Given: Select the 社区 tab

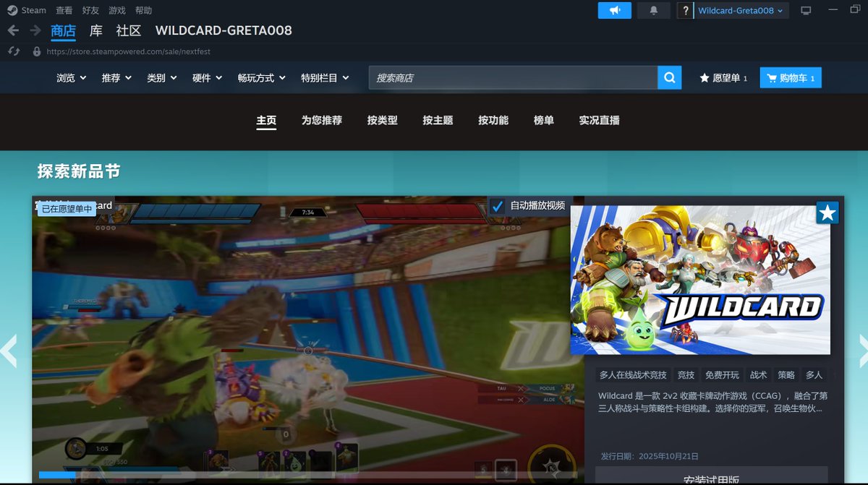Looking at the screenshot, I should click(129, 30).
